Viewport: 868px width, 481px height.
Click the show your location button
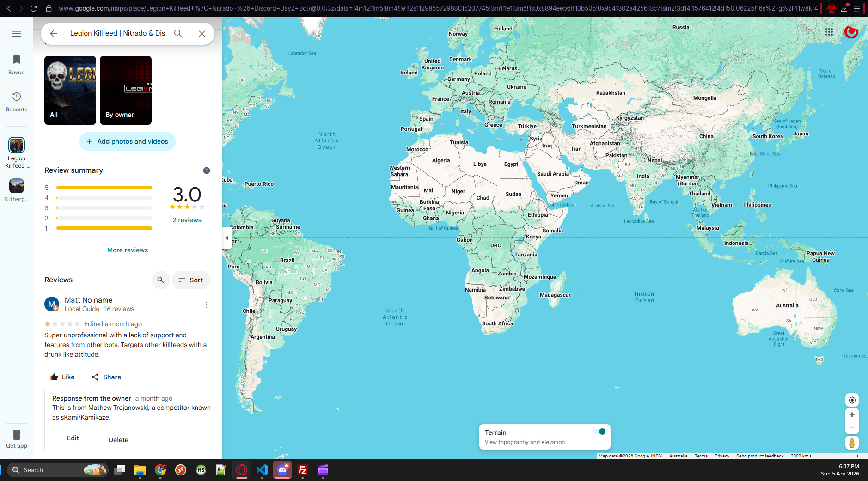click(852, 400)
